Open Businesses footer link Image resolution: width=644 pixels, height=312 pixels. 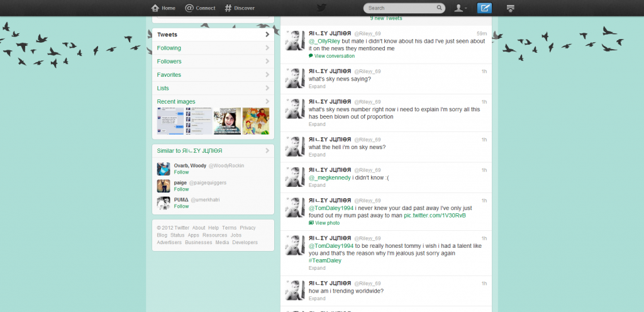198,243
